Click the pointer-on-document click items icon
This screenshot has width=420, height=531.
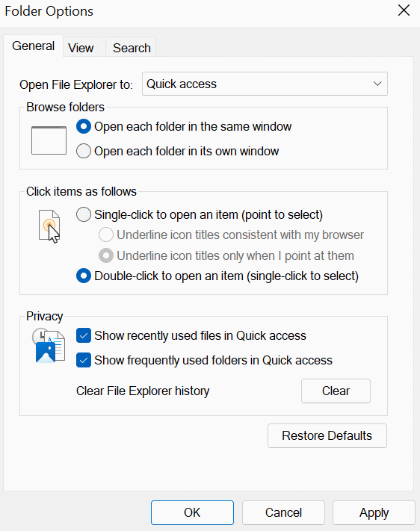[x=49, y=226]
